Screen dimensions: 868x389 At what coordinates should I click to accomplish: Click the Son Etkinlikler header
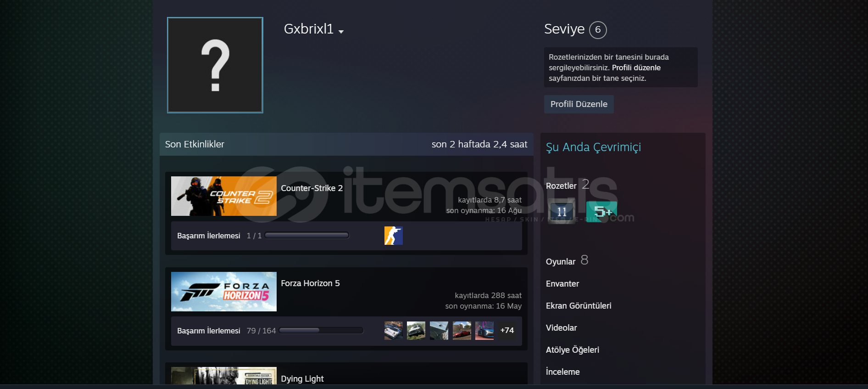(x=195, y=144)
